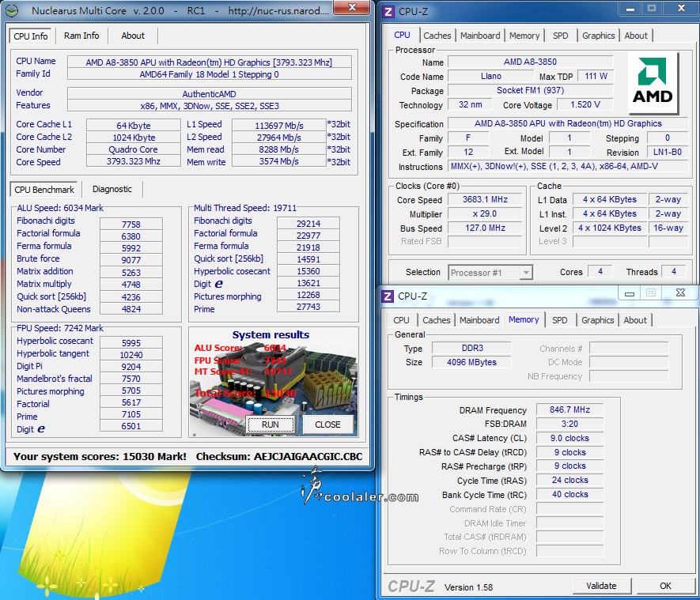Click the "846.7 MHz" DRAM Frequency value
This screenshot has width=700, height=600.
click(x=569, y=409)
